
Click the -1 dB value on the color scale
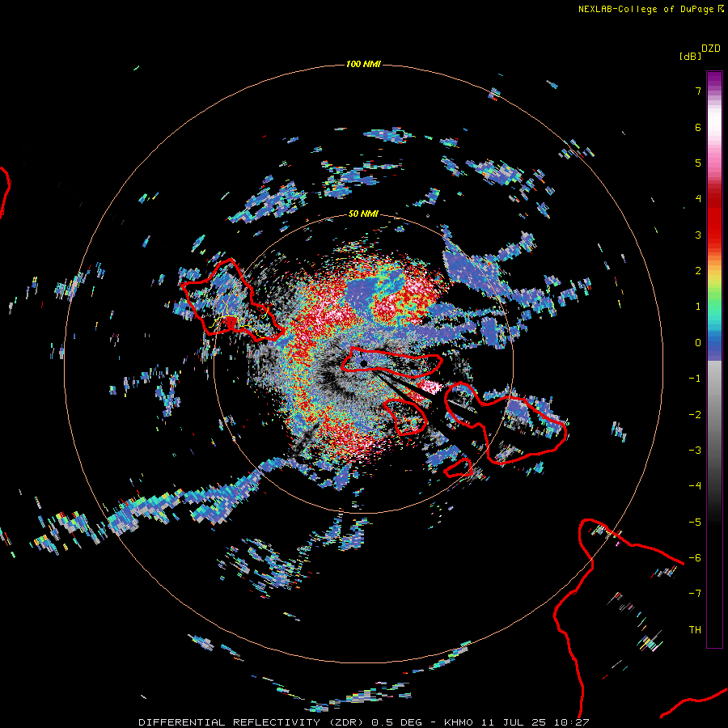click(695, 379)
